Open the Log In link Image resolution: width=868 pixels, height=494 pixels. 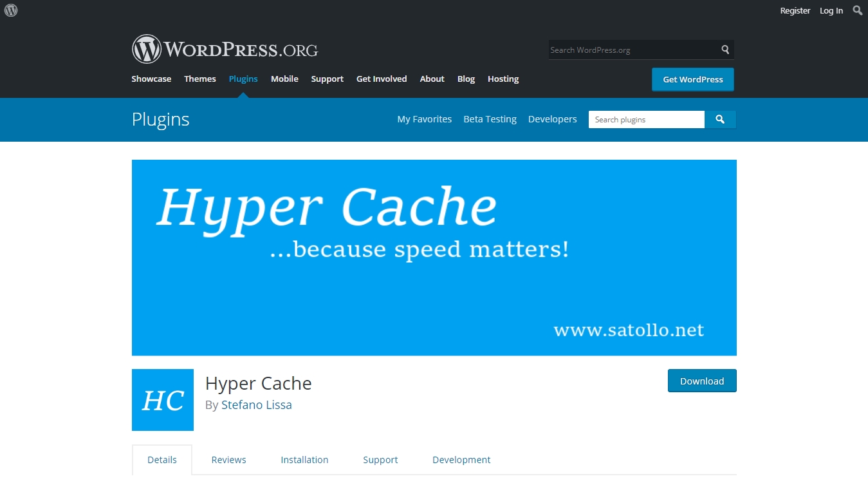[x=831, y=10]
